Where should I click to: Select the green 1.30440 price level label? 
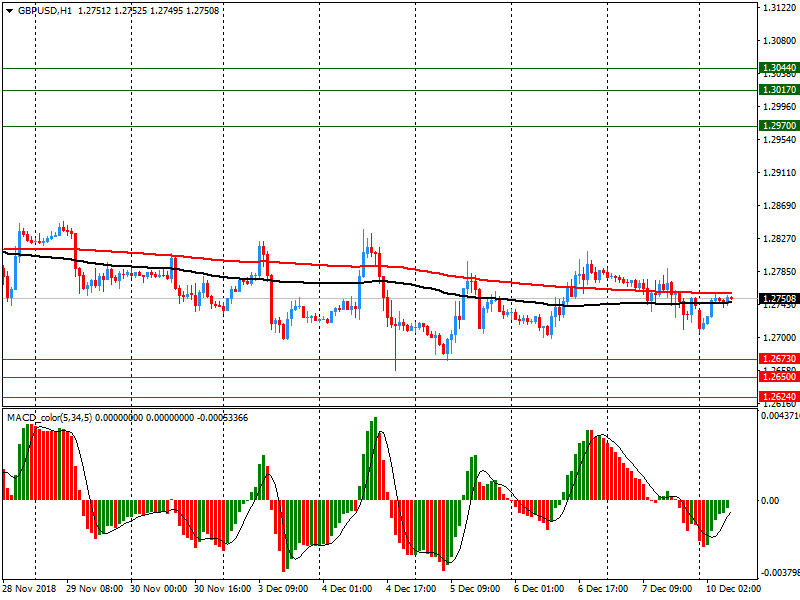(x=779, y=69)
